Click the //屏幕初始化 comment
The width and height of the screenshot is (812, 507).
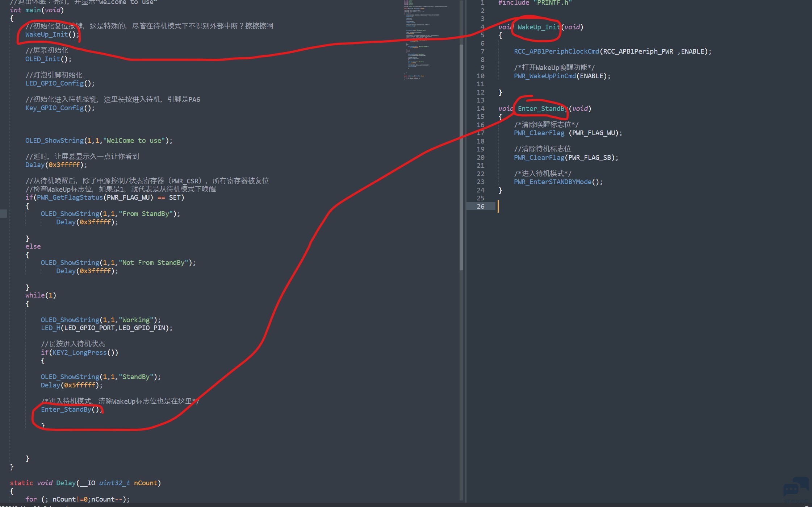(x=47, y=50)
